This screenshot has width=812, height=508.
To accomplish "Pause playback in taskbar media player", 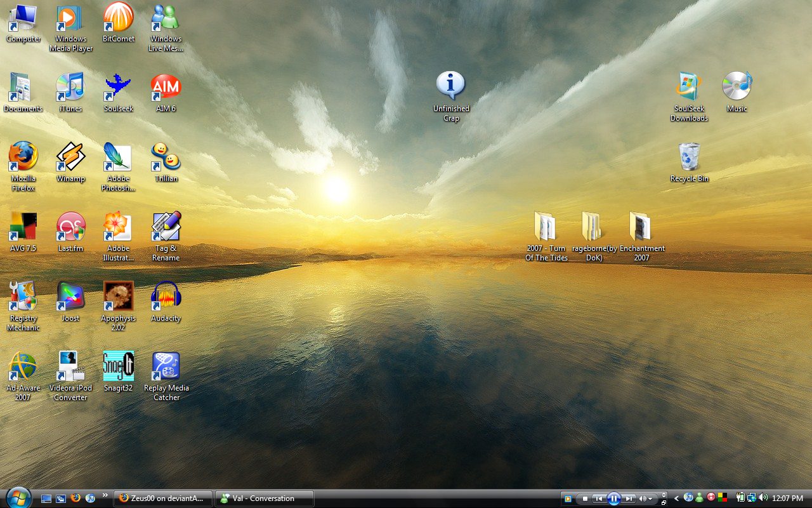I will pos(614,498).
